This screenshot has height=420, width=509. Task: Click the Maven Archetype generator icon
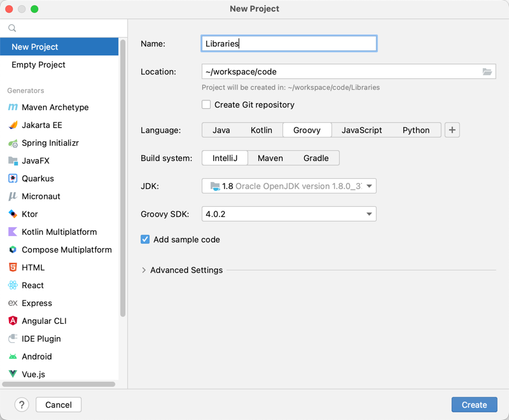click(13, 107)
